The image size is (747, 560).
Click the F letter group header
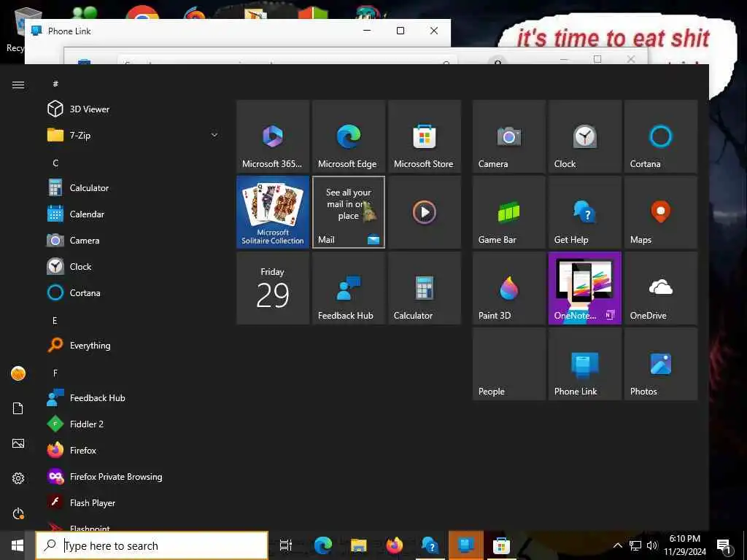(x=55, y=373)
